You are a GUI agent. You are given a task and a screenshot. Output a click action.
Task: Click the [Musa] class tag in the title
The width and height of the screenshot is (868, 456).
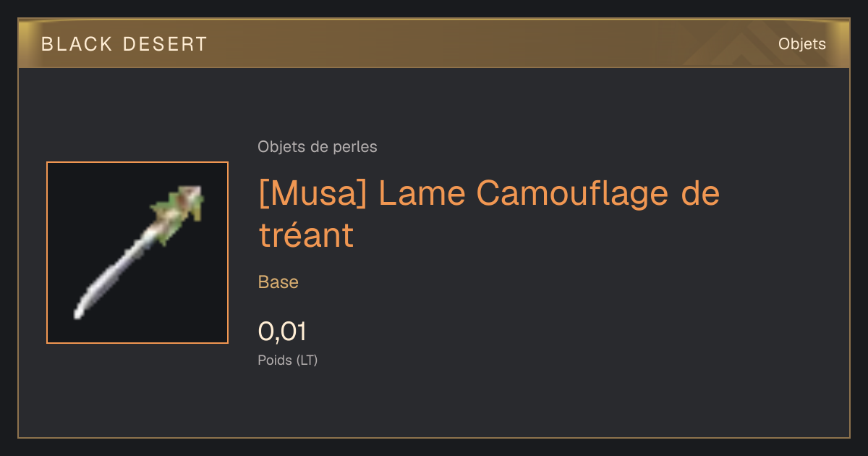pos(312,194)
